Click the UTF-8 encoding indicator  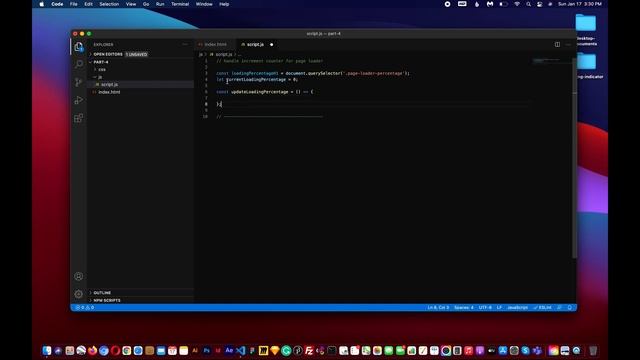485,307
